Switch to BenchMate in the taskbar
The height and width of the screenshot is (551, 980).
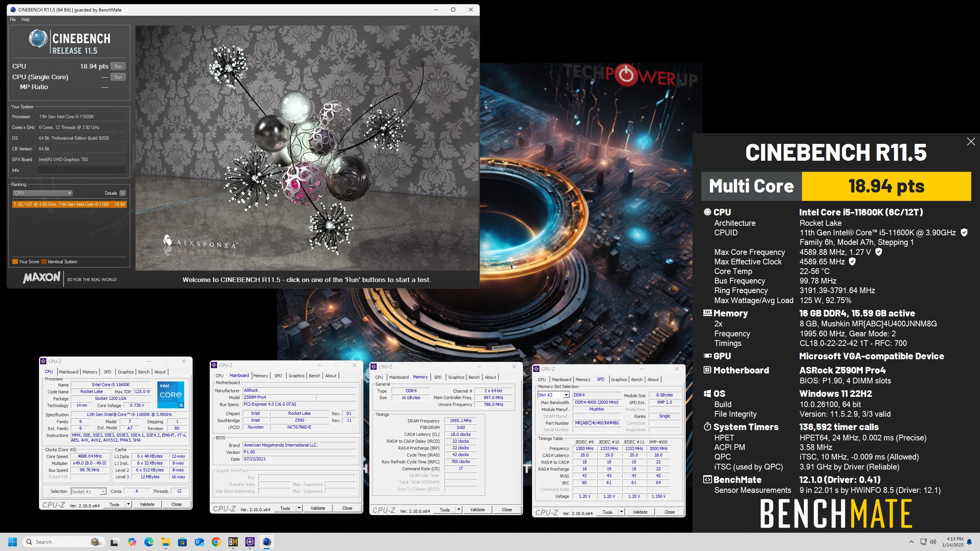[x=233, y=542]
